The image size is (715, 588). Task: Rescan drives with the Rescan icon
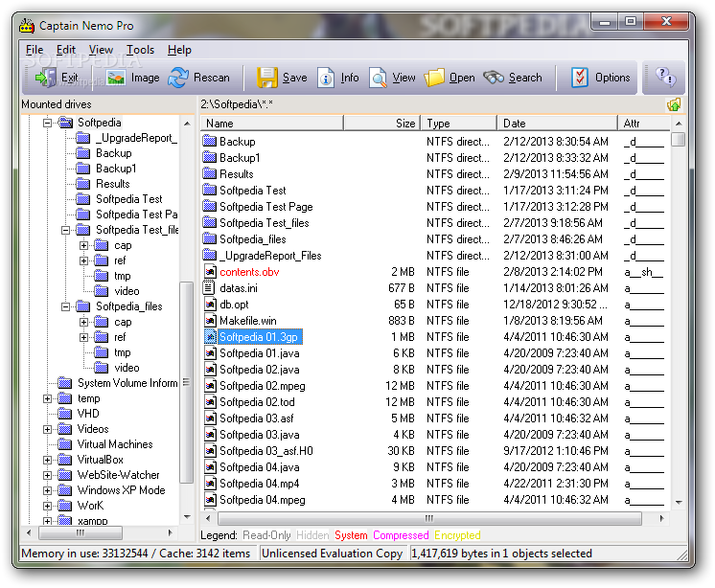178,78
